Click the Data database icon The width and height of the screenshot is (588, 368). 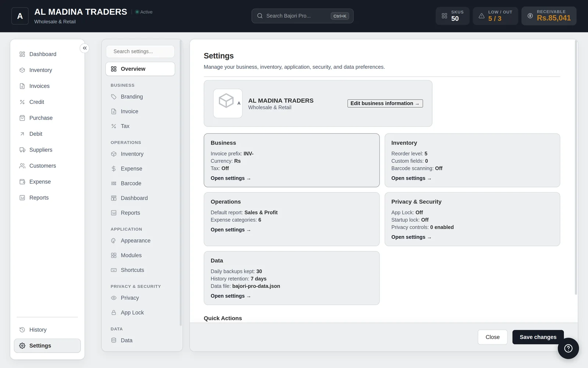click(x=114, y=340)
